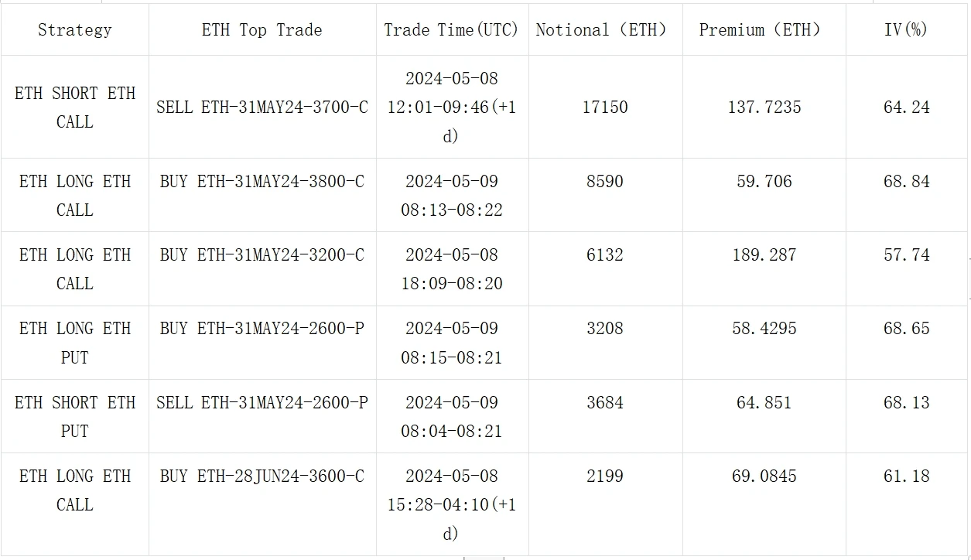Select the ETH Top Trade header cell
This screenshot has height=560, width=971.
[x=262, y=30]
